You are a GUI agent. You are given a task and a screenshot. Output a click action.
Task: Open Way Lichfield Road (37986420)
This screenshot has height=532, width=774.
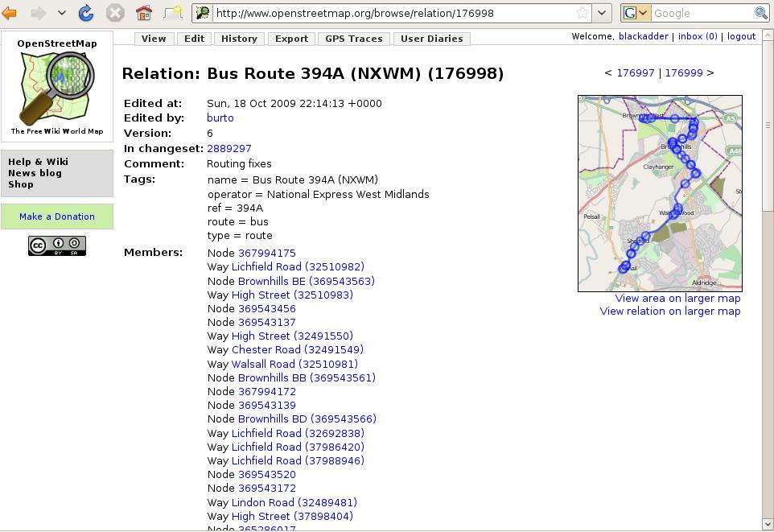pos(298,447)
